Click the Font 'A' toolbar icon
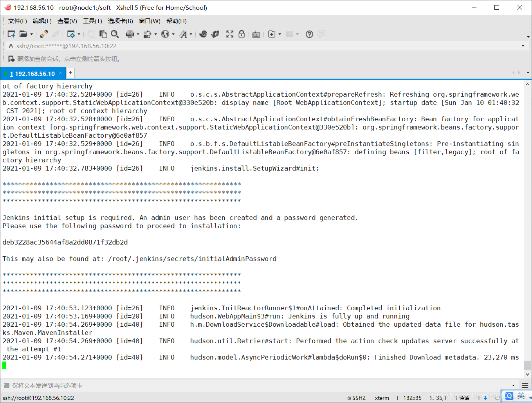The image size is (532, 403). point(183,34)
